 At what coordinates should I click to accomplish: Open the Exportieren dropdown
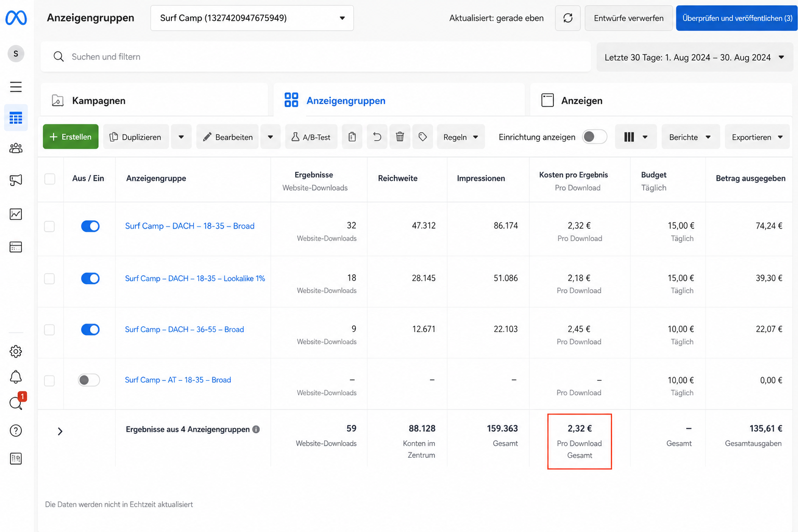tap(757, 137)
